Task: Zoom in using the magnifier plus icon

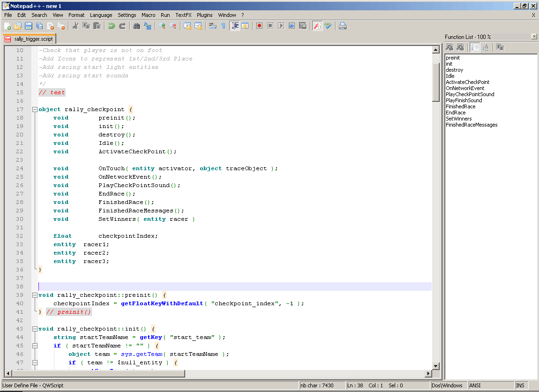Action: (x=162, y=26)
